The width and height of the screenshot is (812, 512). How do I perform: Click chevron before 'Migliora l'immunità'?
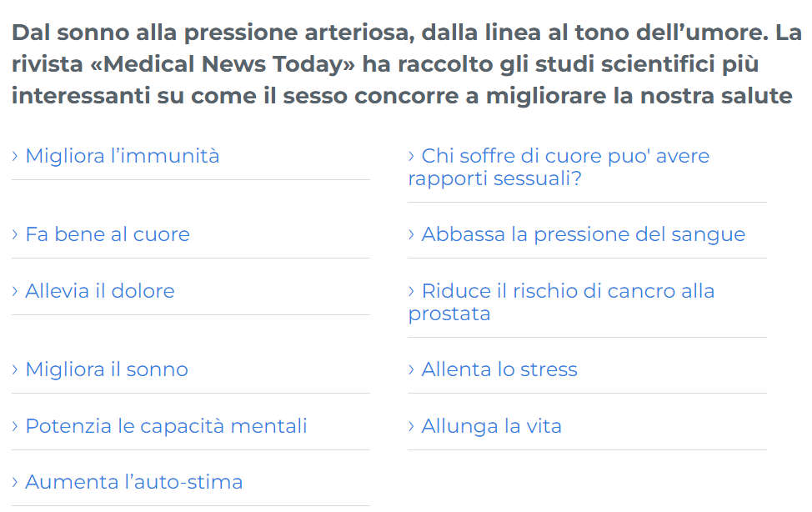[15, 156]
